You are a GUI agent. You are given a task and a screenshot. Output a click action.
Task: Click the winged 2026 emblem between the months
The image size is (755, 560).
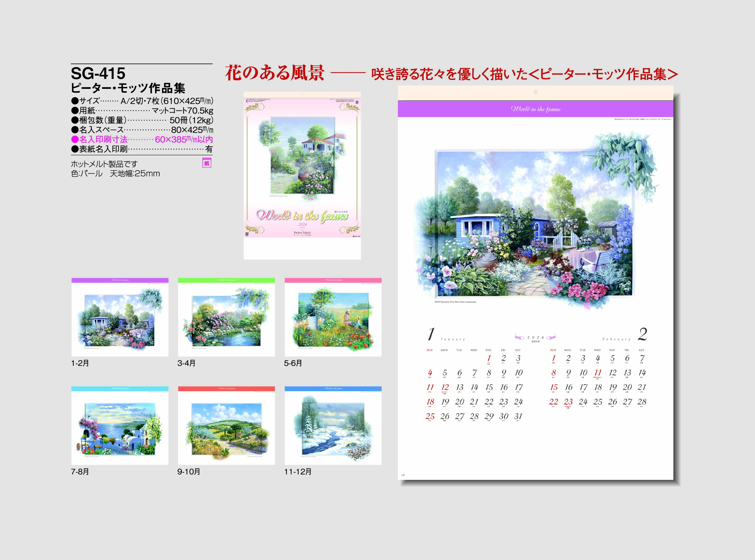coord(535,337)
